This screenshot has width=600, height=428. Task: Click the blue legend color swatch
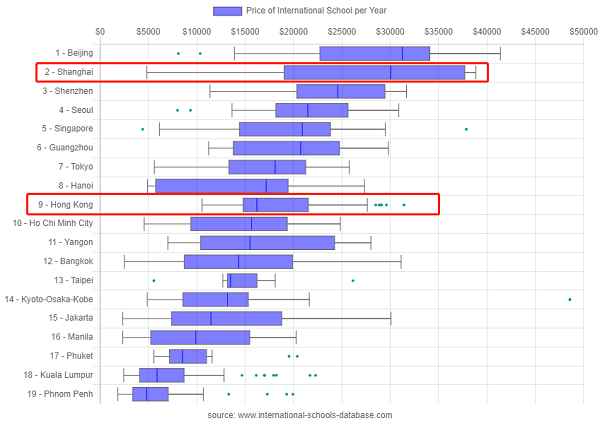pos(227,10)
